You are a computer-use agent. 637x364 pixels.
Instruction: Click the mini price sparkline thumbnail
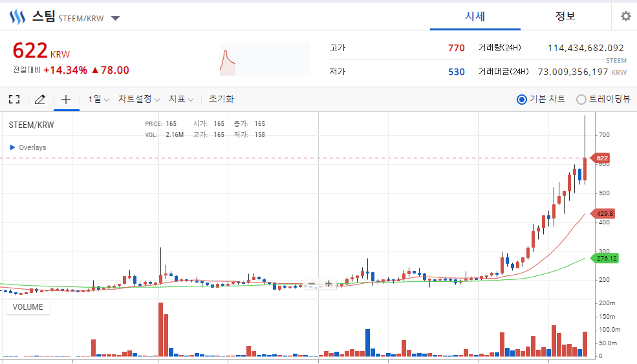265,59
